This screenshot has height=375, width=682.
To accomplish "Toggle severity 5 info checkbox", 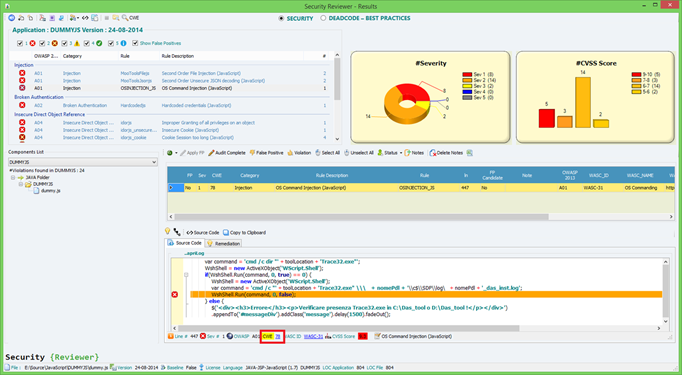I will coord(111,43).
